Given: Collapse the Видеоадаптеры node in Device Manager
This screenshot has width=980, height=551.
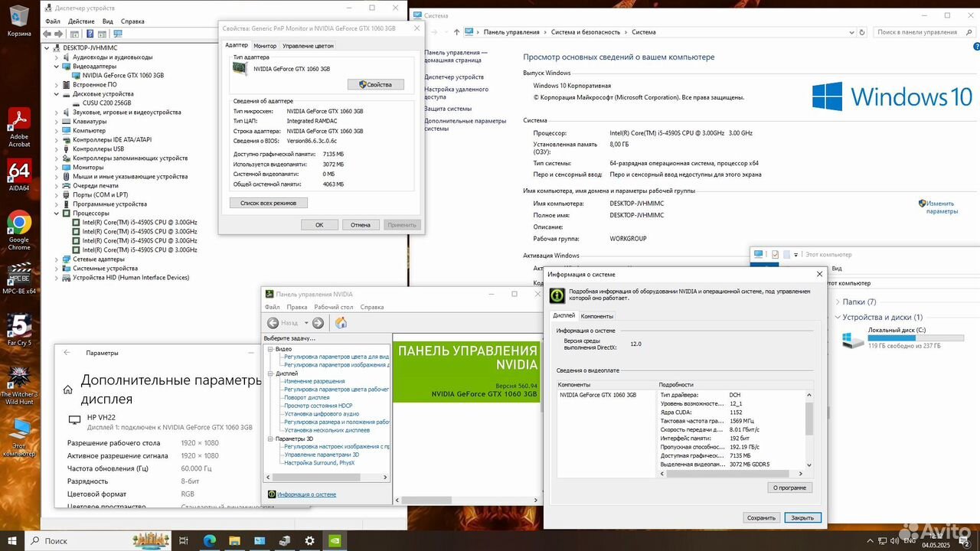Looking at the screenshot, I should (x=57, y=67).
